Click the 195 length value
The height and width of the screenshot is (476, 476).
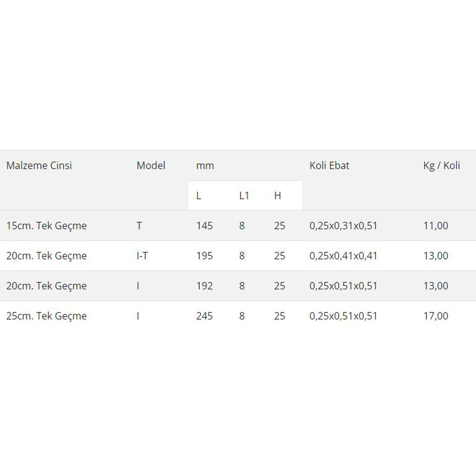[x=204, y=256]
